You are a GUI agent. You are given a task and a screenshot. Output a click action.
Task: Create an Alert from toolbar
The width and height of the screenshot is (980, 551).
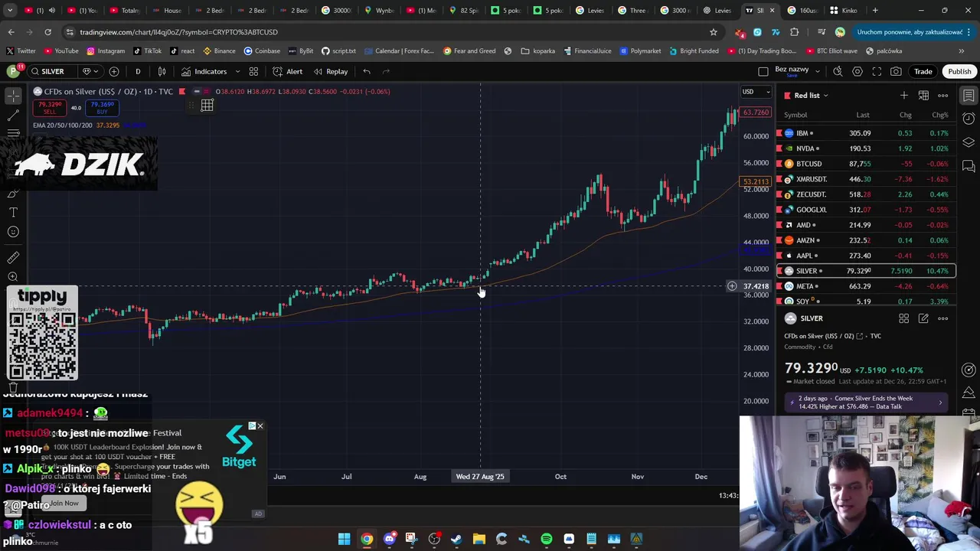point(288,71)
